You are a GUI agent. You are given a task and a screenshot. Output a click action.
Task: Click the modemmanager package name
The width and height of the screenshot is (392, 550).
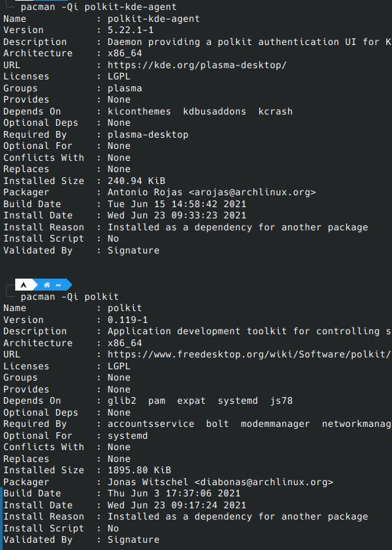(x=275, y=424)
